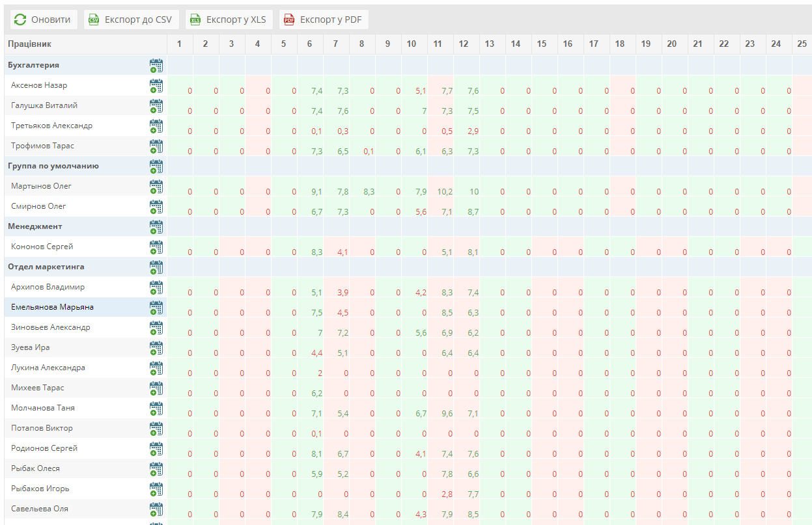
Task: Click the Експорт у XLS button
Action: point(229,20)
